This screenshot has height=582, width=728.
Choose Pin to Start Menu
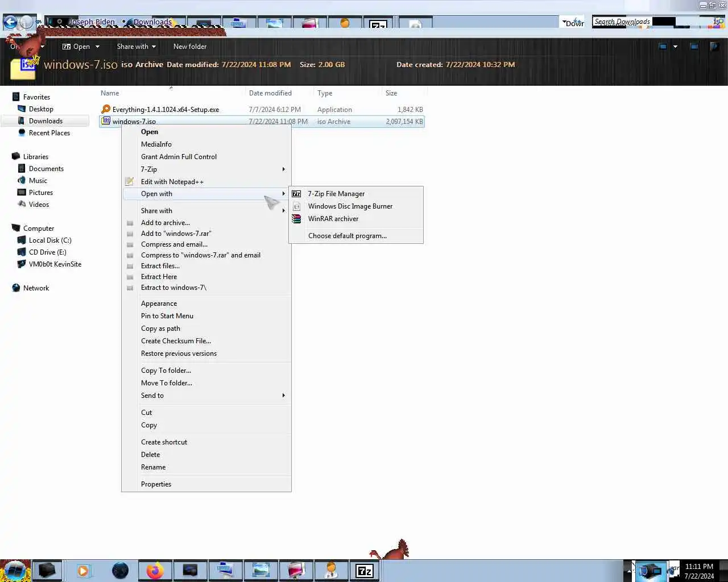tap(167, 316)
